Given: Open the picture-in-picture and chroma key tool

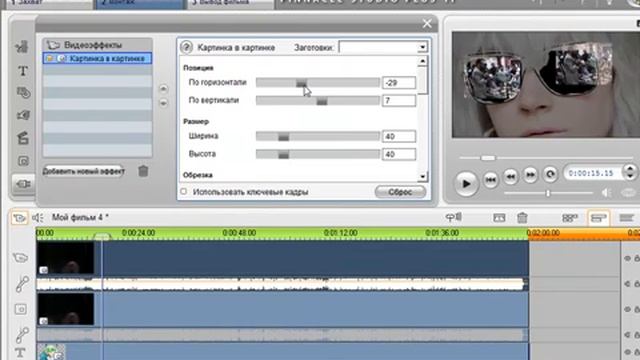Looking at the screenshot, I should click(23, 161).
